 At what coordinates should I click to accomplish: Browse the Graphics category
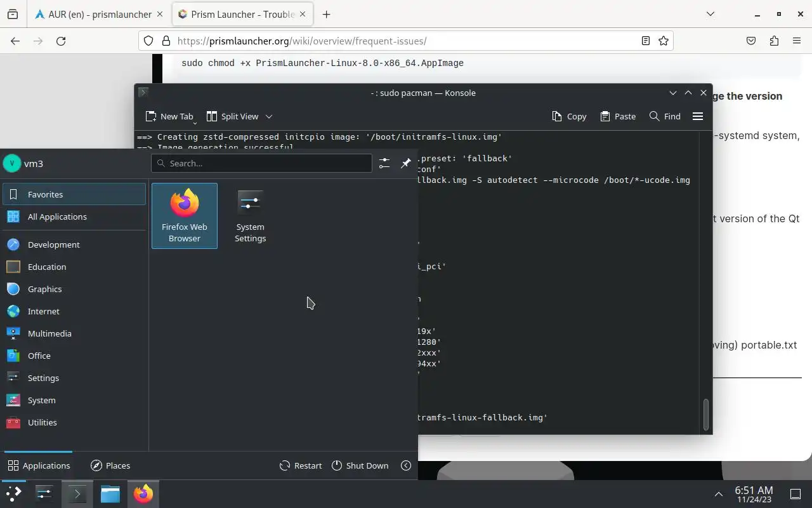[75, 289]
